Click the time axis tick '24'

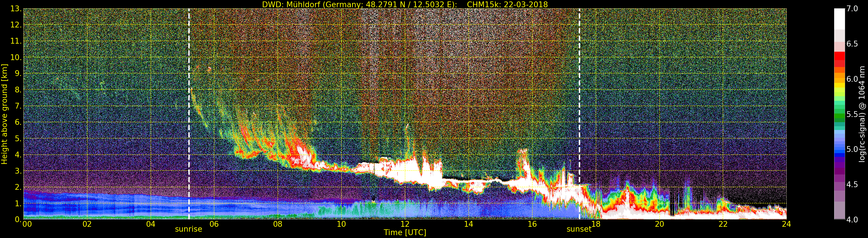[786, 224]
